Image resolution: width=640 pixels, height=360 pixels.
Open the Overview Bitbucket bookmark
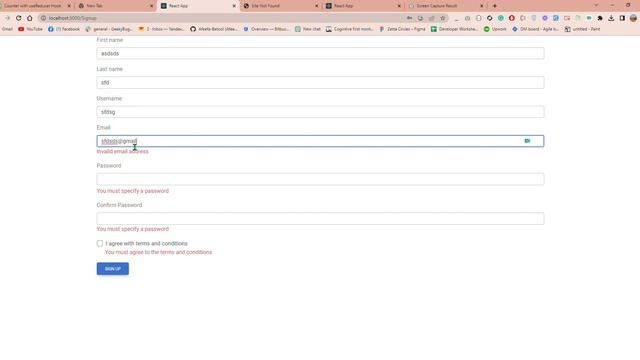(x=266, y=29)
